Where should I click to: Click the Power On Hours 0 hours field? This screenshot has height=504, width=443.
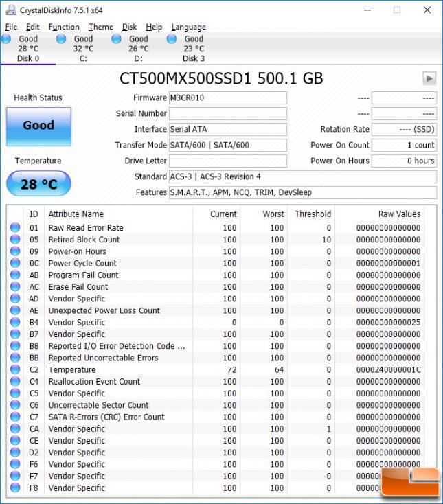pyautogui.click(x=404, y=161)
